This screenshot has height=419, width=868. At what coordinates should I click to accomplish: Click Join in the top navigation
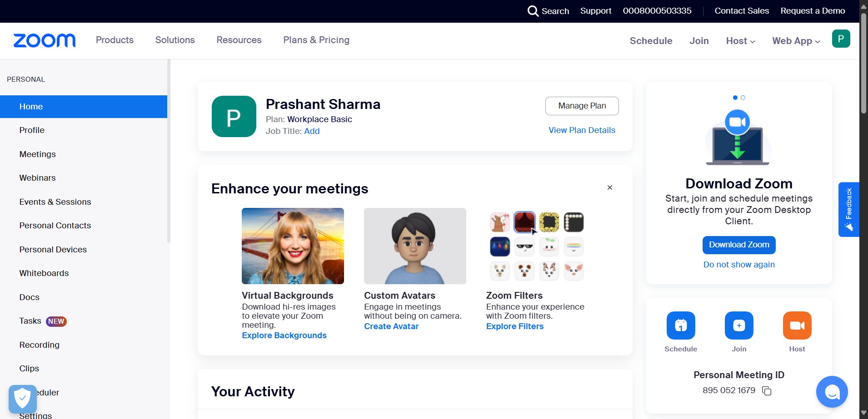(699, 41)
